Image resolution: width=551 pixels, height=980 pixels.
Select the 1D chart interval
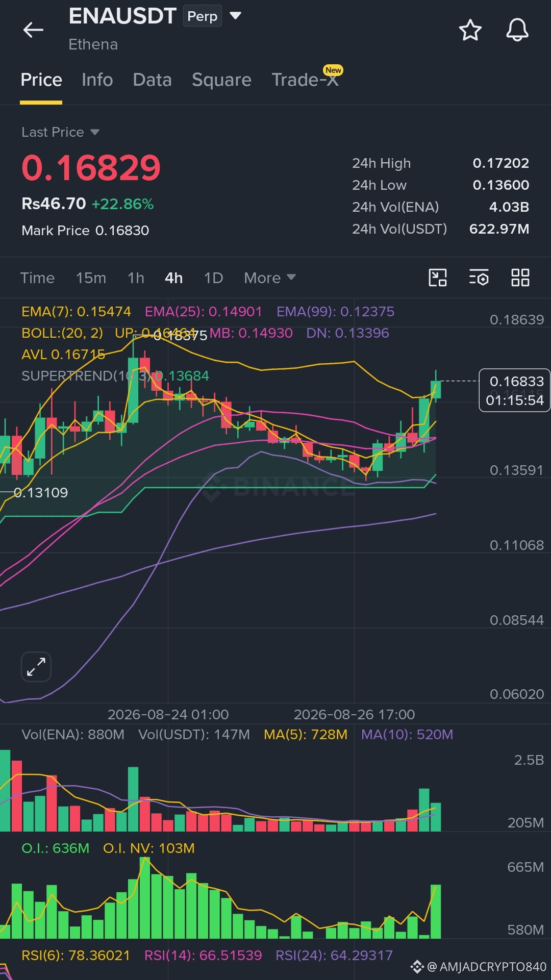tap(214, 278)
